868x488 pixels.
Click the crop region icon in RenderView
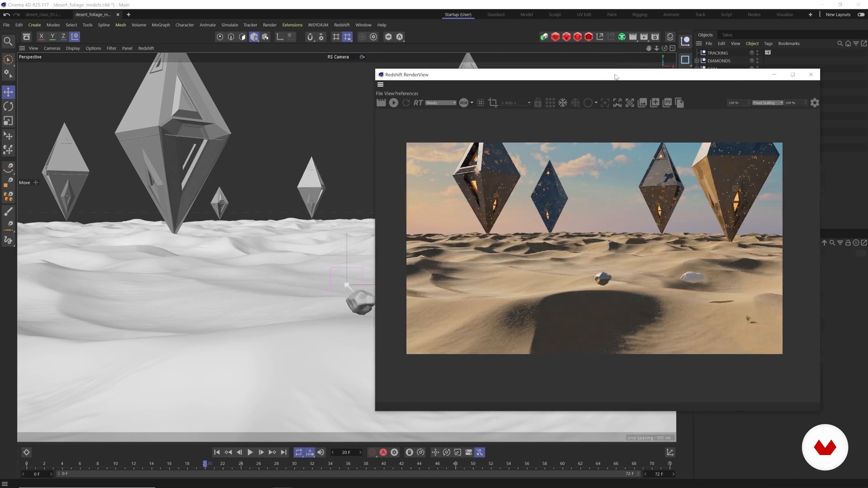point(493,103)
